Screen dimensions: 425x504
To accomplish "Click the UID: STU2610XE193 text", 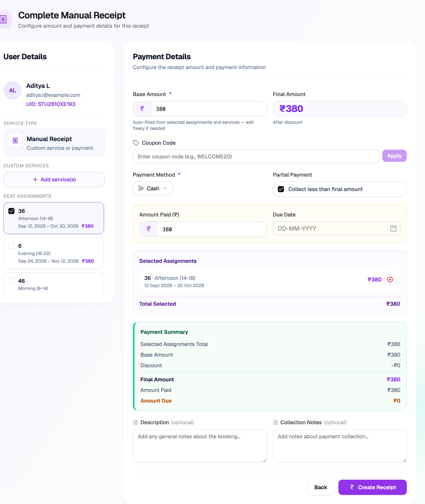I will click(51, 104).
